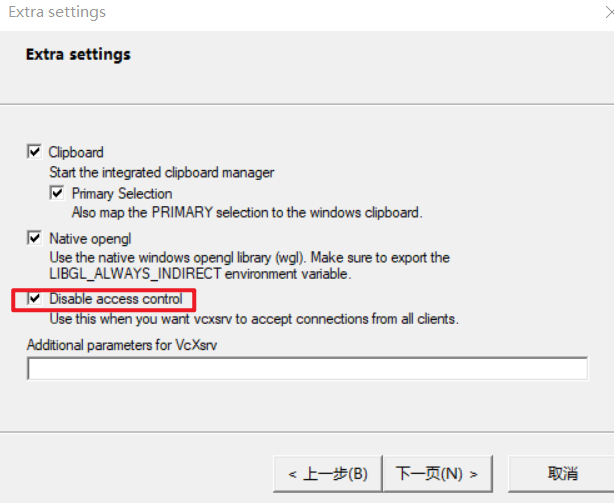
Task: Click the Additional parameters for VcXsrv field
Action: click(307, 368)
